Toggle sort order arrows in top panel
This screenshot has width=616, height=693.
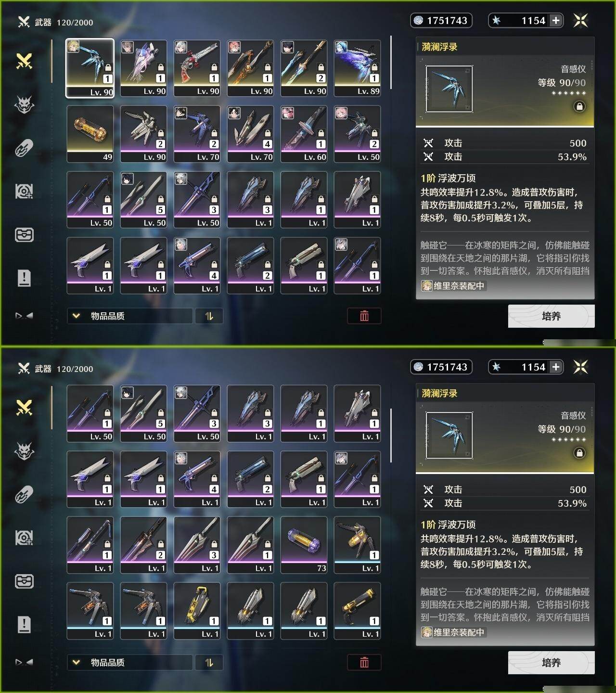(x=209, y=316)
